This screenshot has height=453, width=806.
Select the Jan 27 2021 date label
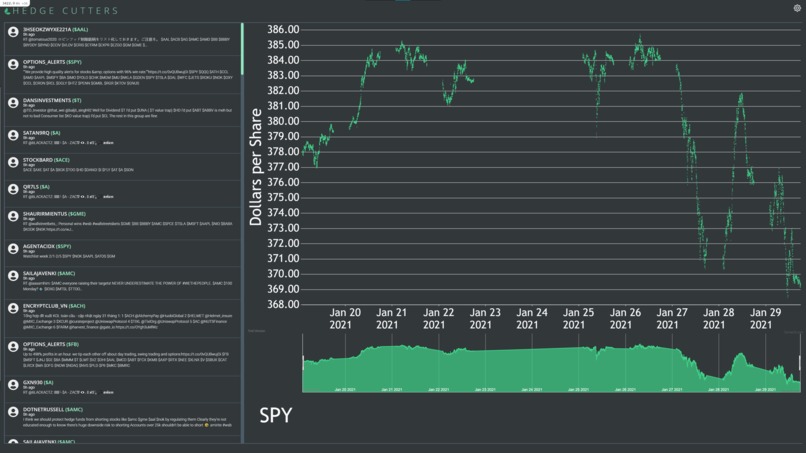672,319
